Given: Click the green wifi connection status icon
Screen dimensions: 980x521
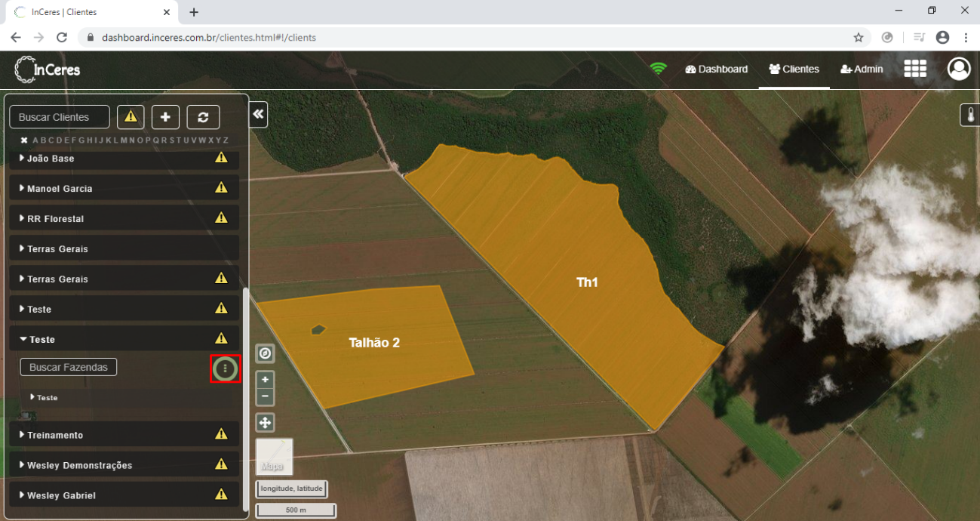Looking at the screenshot, I should coord(659,69).
